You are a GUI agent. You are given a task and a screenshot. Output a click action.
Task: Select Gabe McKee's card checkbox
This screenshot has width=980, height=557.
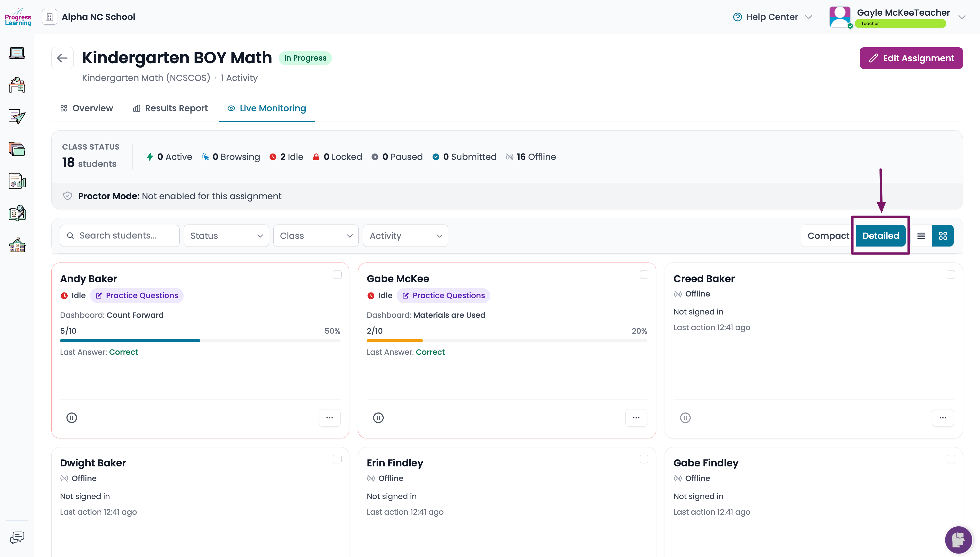point(644,275)
